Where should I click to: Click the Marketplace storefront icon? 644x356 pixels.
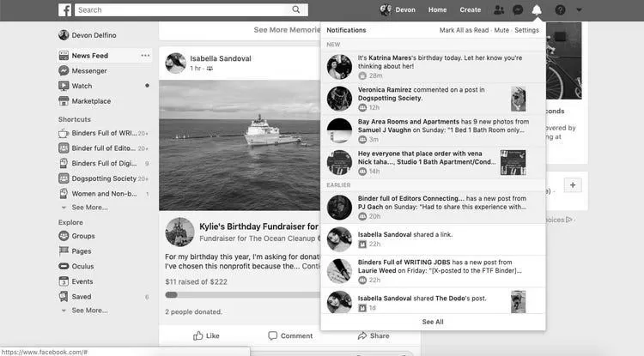click(x=64, y=101)
